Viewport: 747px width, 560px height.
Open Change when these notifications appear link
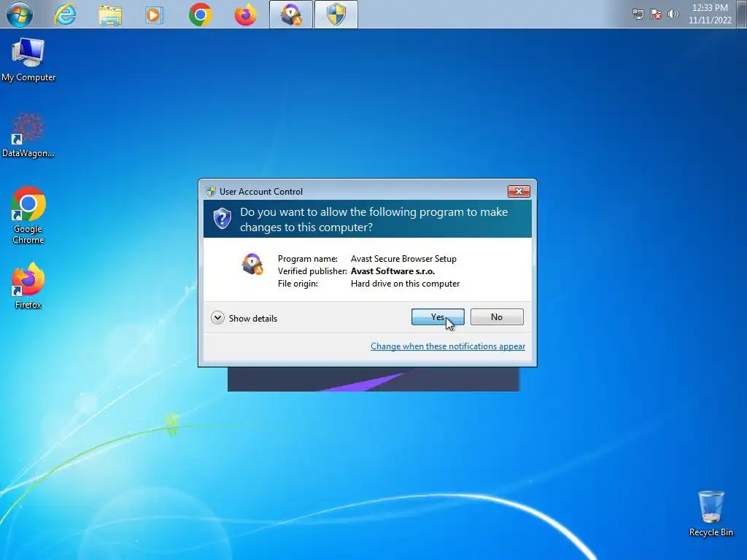448,346
